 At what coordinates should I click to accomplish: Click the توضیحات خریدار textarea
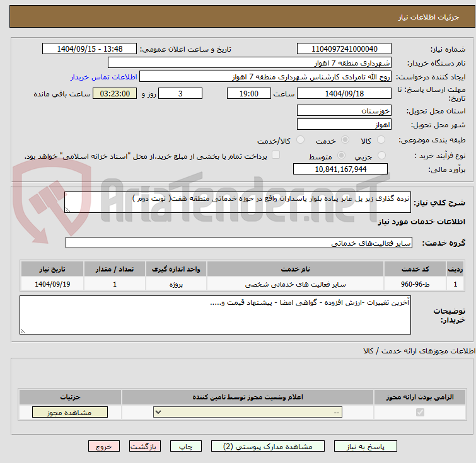point(215,315)
